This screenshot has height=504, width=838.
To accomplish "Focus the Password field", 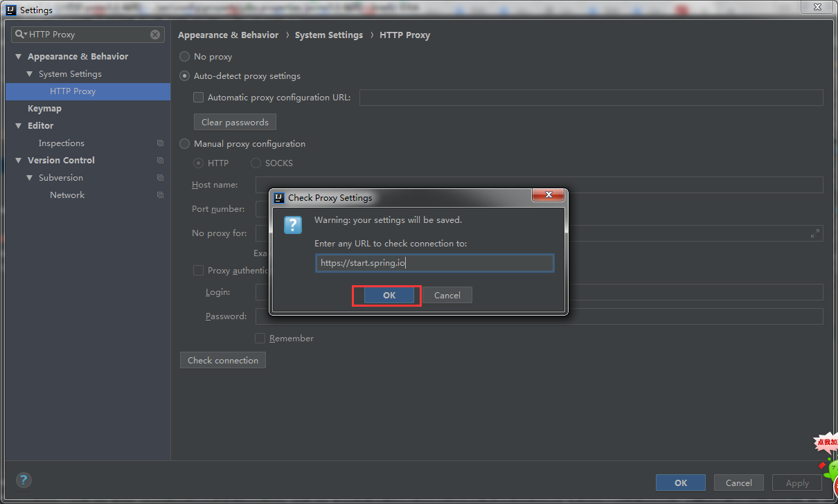I will pyautogui.click(x=539, y=316).
